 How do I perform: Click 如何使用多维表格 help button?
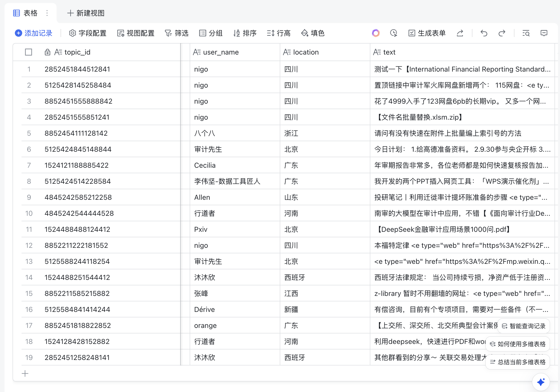click(x=518, y=344)
